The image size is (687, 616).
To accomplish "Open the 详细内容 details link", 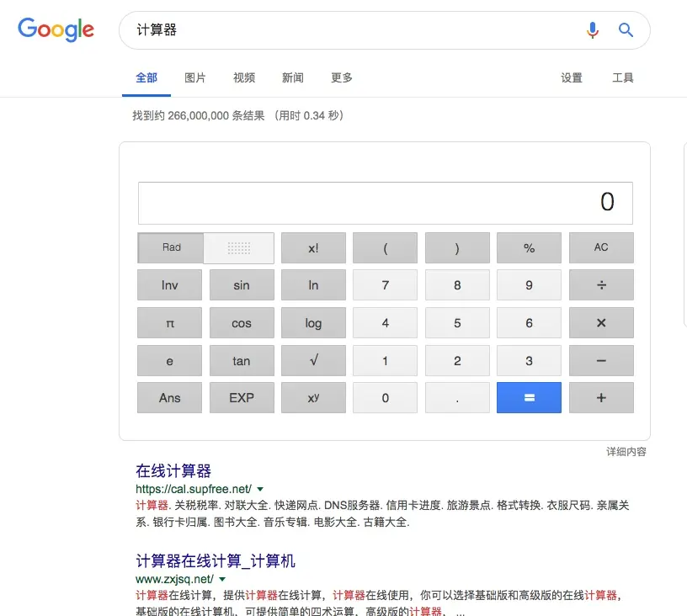I will coord(626,451).
